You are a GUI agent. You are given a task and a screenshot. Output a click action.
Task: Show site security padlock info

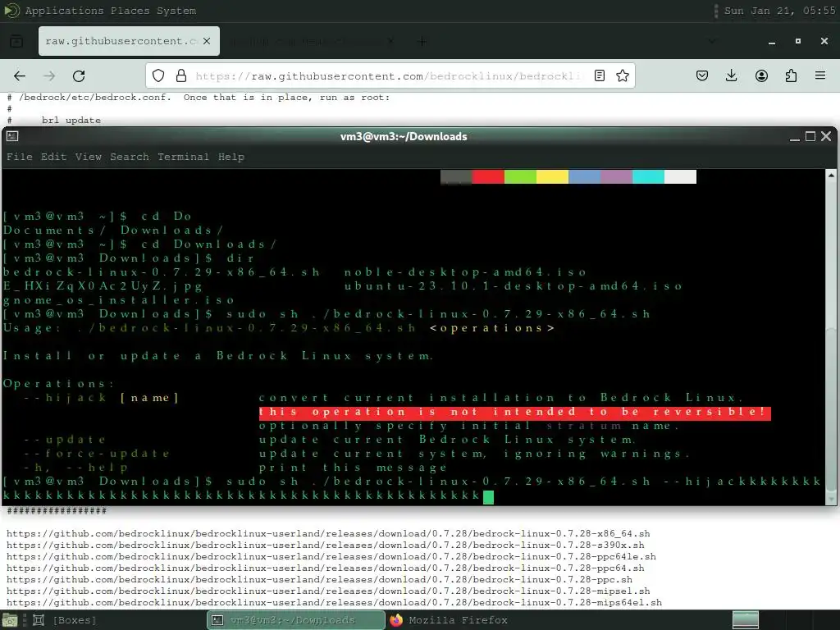181,75
